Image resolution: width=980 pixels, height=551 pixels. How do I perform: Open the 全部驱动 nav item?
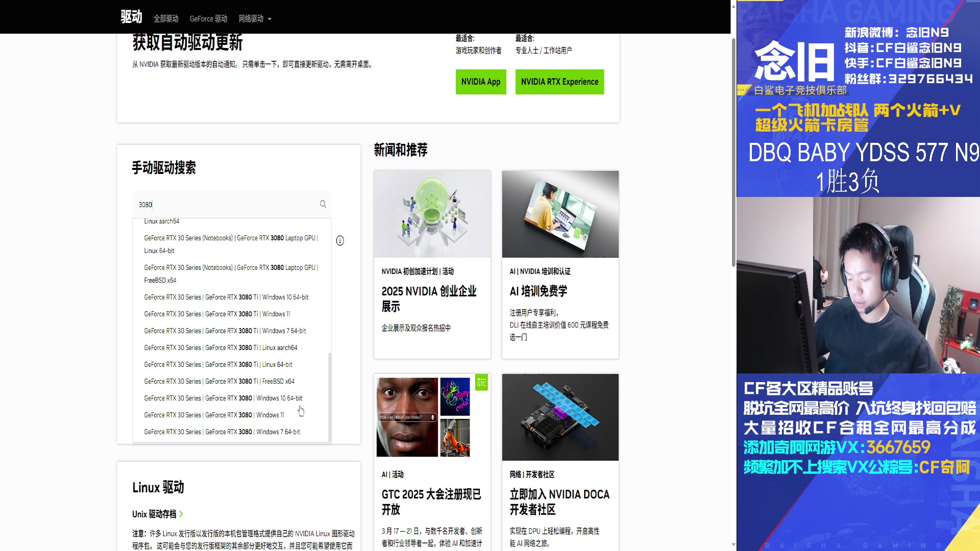(166, 19)
